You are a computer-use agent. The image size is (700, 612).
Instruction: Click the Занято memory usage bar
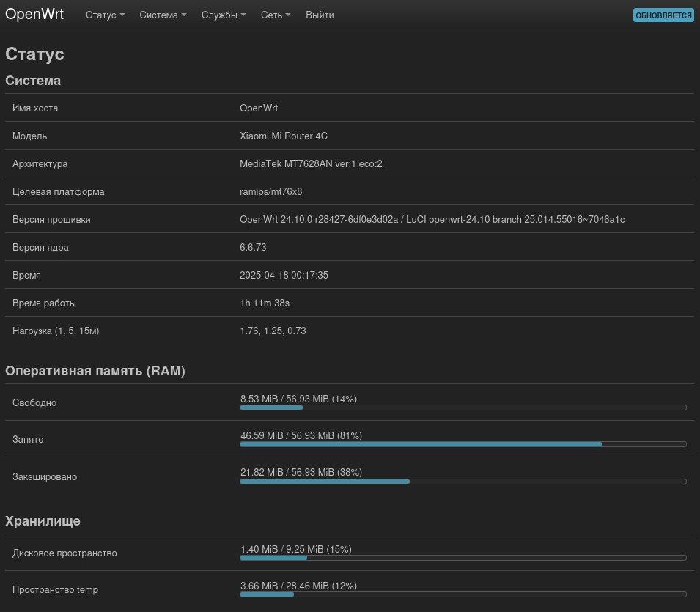click(463, 443)
